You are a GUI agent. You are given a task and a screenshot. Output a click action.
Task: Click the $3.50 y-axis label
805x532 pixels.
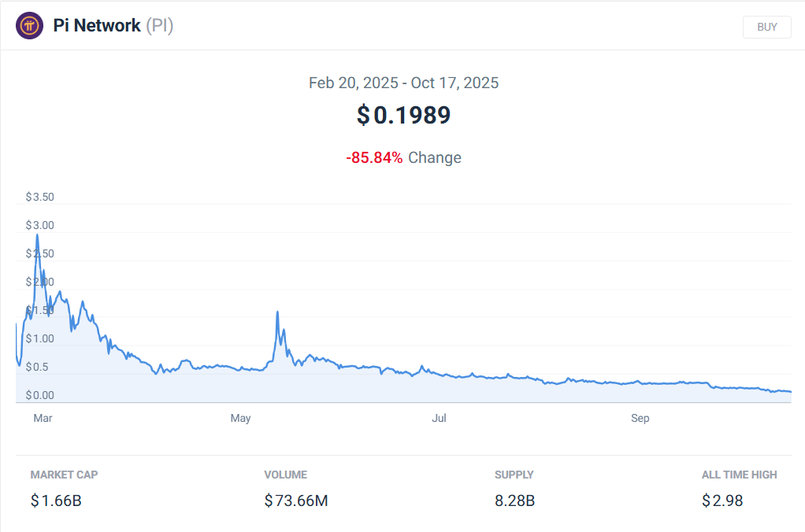coord(40,197)
